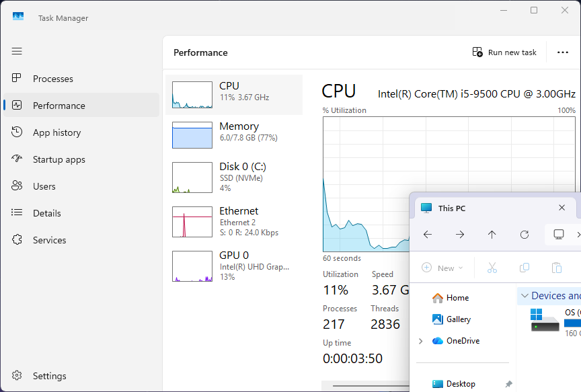This screenshot has height=392, width=581.
Task: Open the Details page
Action: (x=81, y=213)
